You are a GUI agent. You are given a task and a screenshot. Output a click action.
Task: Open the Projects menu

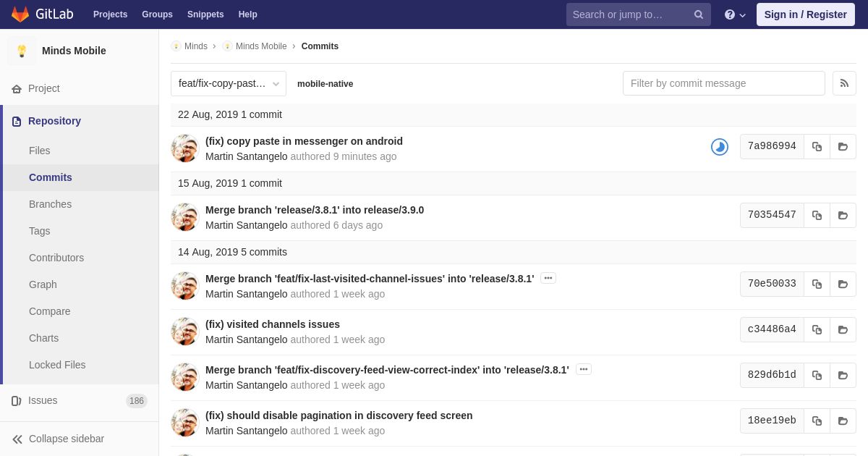tap(110, 14)
